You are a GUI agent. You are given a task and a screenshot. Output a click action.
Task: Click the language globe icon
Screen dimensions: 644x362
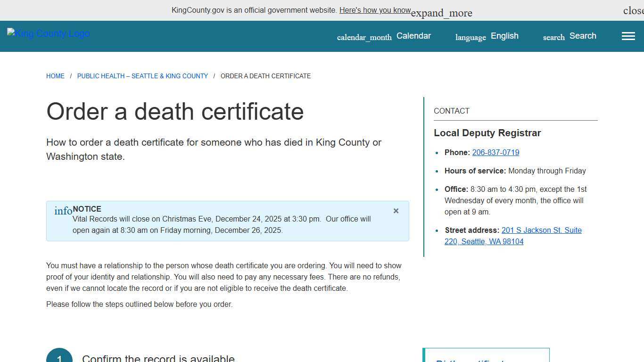pos(470,37)
